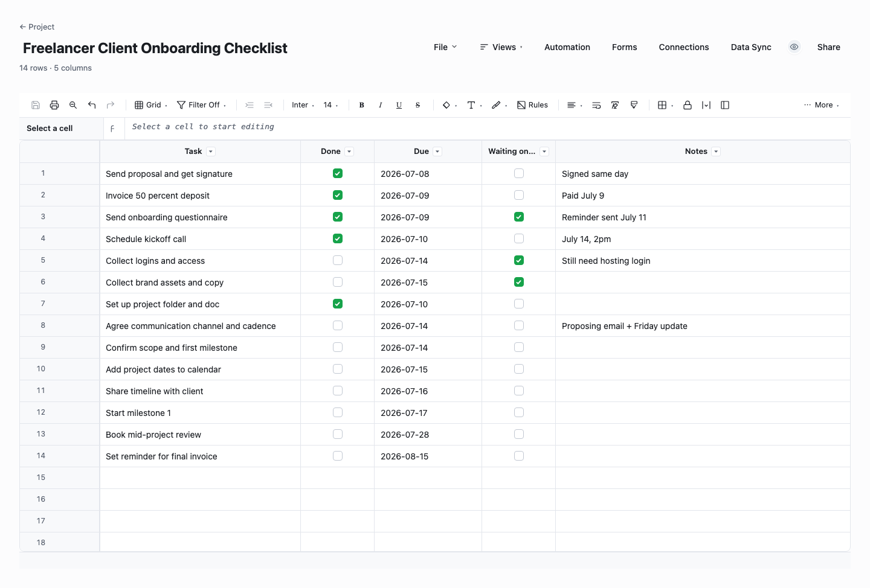Screen dimensions: 870x588
Task: Open the Waiting on column dropdown arrow
Action: point(544,152)
